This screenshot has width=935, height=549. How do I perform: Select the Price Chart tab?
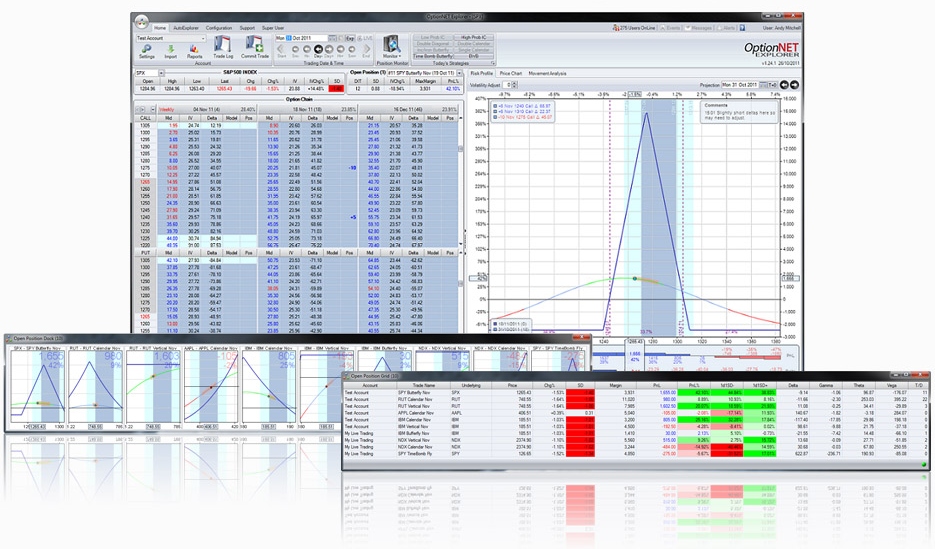[510, 73]
